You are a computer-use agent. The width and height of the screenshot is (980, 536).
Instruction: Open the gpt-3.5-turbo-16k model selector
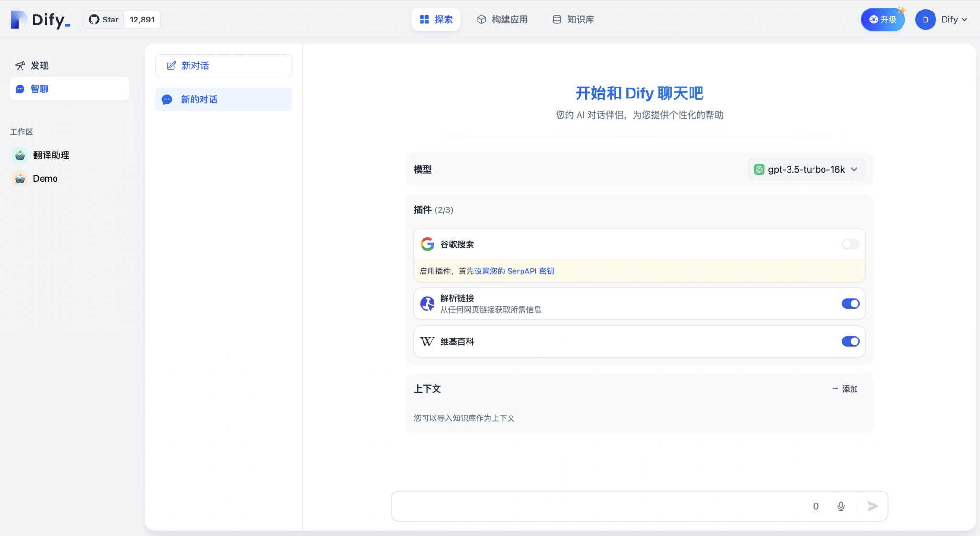tap(805, 169)
